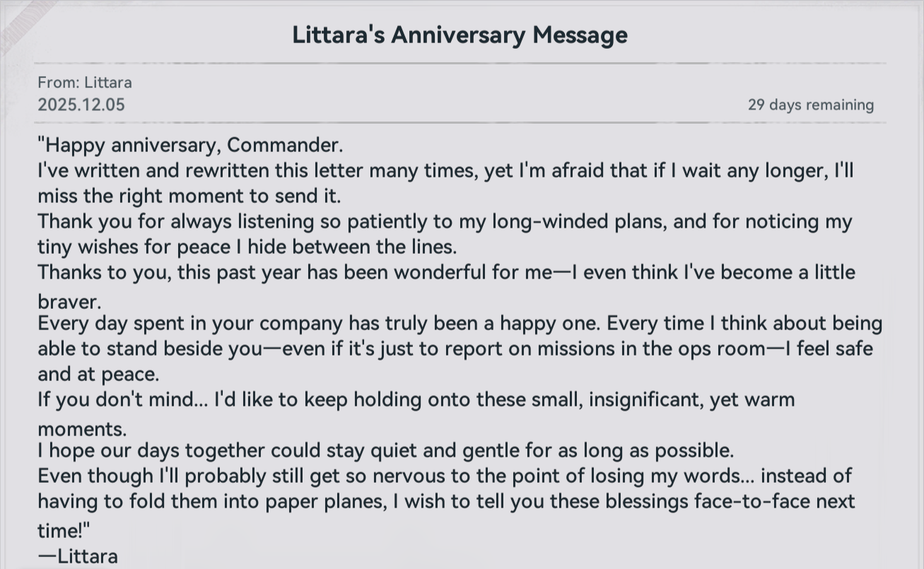Click the "—Littara" signature at the bottom
924x569 pixels.
click(x=78, y=556)
